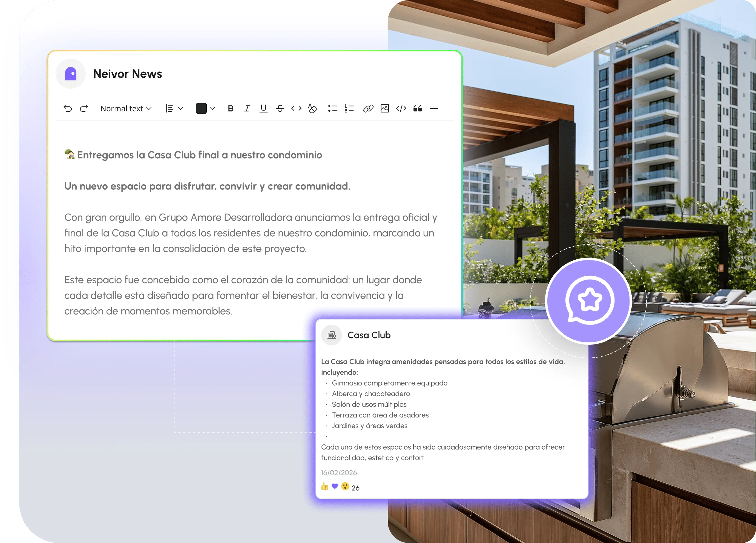Toggle bold formatting
Screen dimensions: 756x543
coord(231,108)
